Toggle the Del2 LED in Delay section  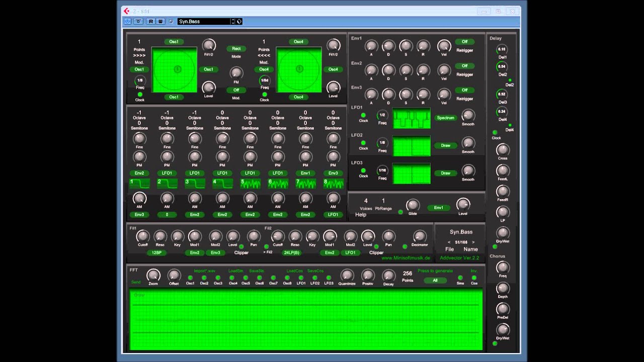510,80
